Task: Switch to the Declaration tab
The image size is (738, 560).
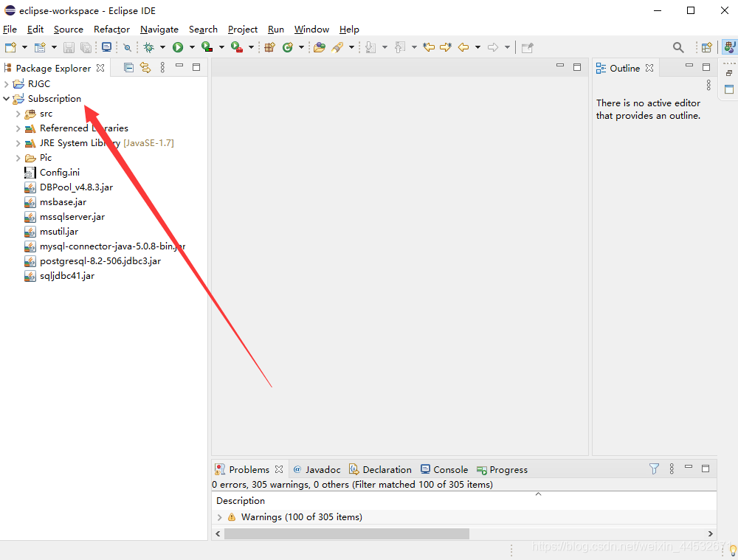Action: coord(380,469)
